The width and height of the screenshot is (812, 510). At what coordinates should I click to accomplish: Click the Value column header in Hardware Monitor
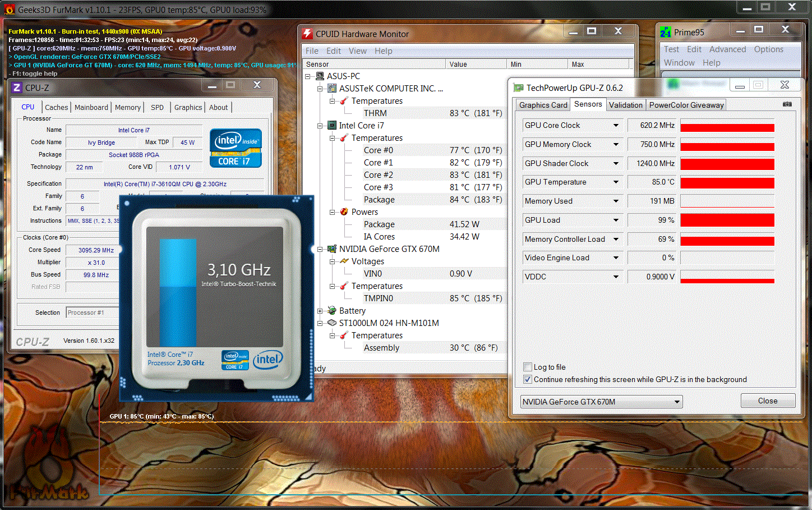[x=476, y=64]
